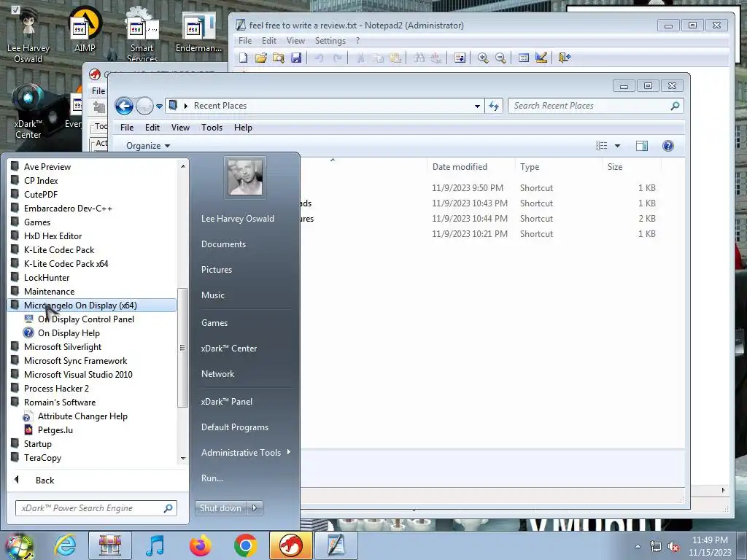
Task: Click the Zoom Out magnifier in Notepad2
Action: tap(500, 58)
